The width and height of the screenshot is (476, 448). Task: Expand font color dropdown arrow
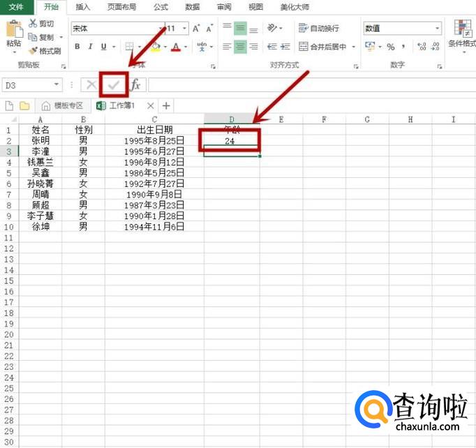186,47
